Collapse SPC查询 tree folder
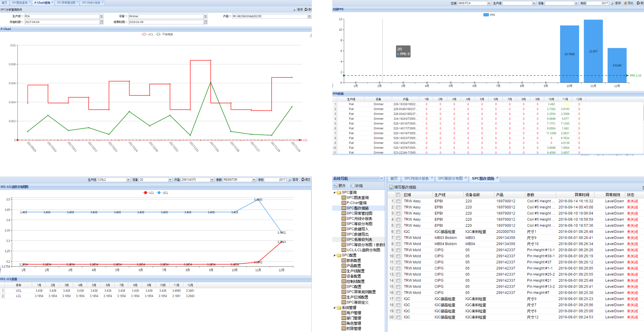Viewport: 644px width, 332px height. [x=334, y=192]
